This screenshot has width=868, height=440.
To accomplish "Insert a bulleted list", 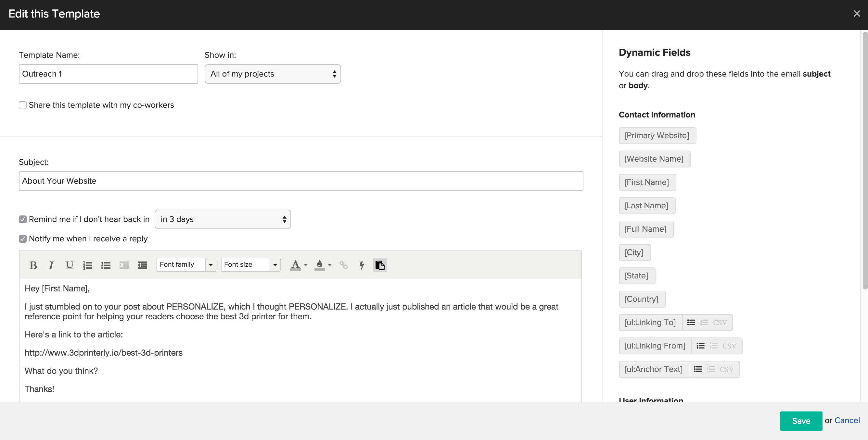I will pos(106,265).
